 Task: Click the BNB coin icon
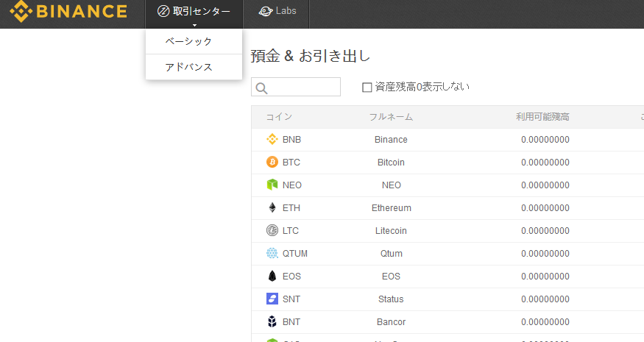pyautogui.click(x=272, y=139)
